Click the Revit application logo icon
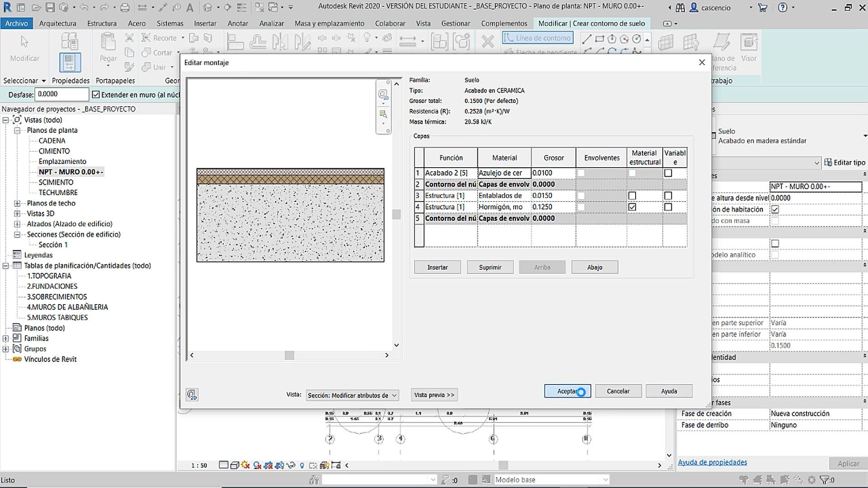868x488 pixels. (7, 8)
